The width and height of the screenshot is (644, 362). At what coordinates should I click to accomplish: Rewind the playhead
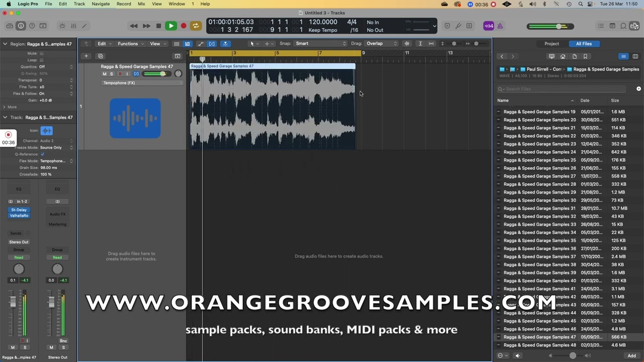click(x=133, y=26)
